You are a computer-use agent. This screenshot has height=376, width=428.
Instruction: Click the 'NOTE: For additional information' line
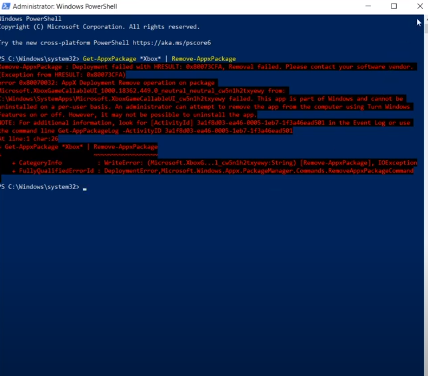[205, 123]
